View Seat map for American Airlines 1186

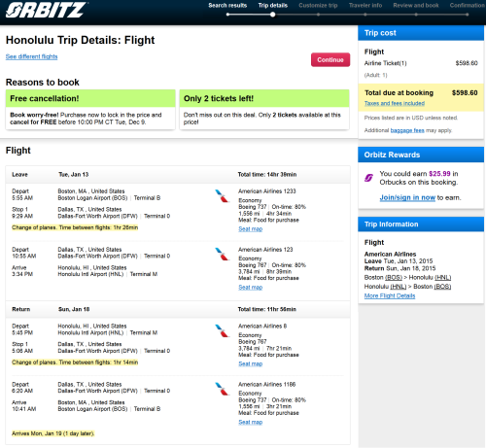pos(251,422)
